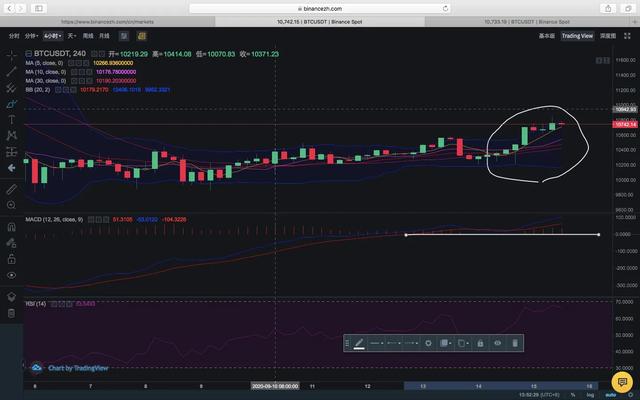Enter fullscreen chart mode
This screenshot has height=400, width=640.
pos(627,36)
